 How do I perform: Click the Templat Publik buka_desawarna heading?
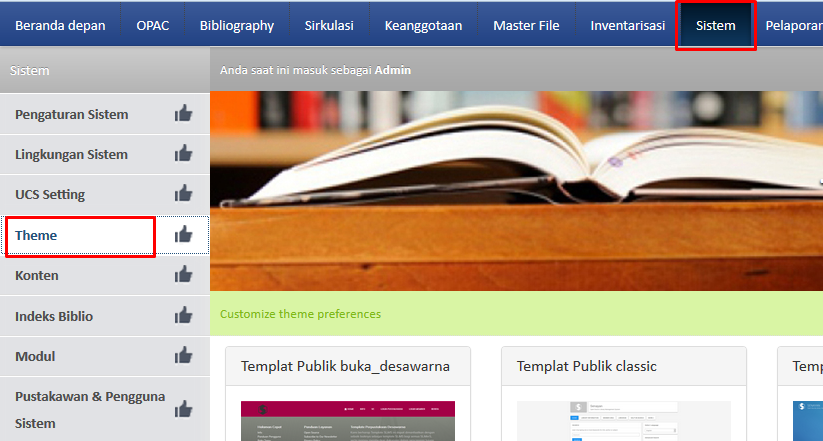(345, 366)
